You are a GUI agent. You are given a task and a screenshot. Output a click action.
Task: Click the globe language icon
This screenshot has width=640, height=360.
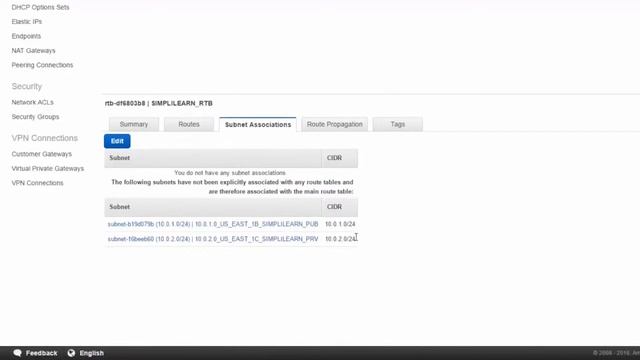(71, 353)
